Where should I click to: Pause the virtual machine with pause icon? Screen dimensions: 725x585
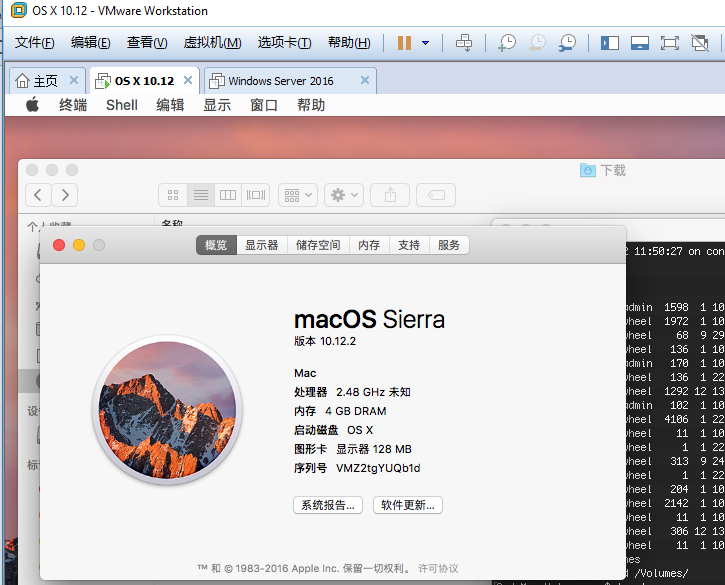point(404,43)
